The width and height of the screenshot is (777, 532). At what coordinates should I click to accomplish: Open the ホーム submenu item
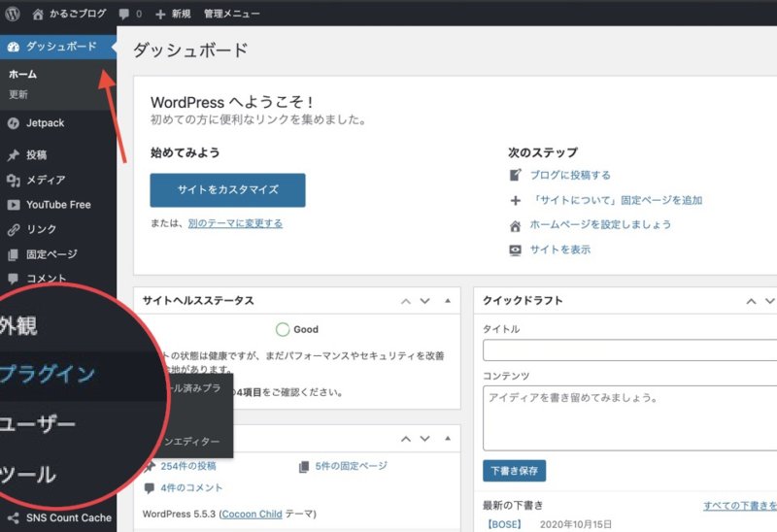22,75
